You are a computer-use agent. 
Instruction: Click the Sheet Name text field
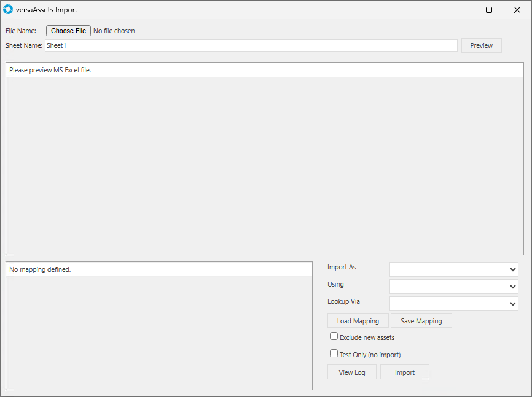coord(251,45)
